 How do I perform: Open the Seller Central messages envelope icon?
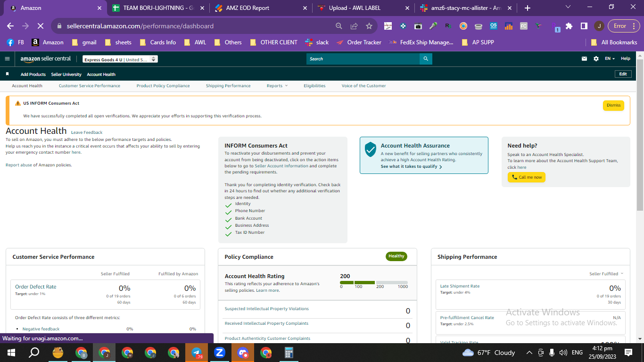pyautogui.click(x=585, y=59)
